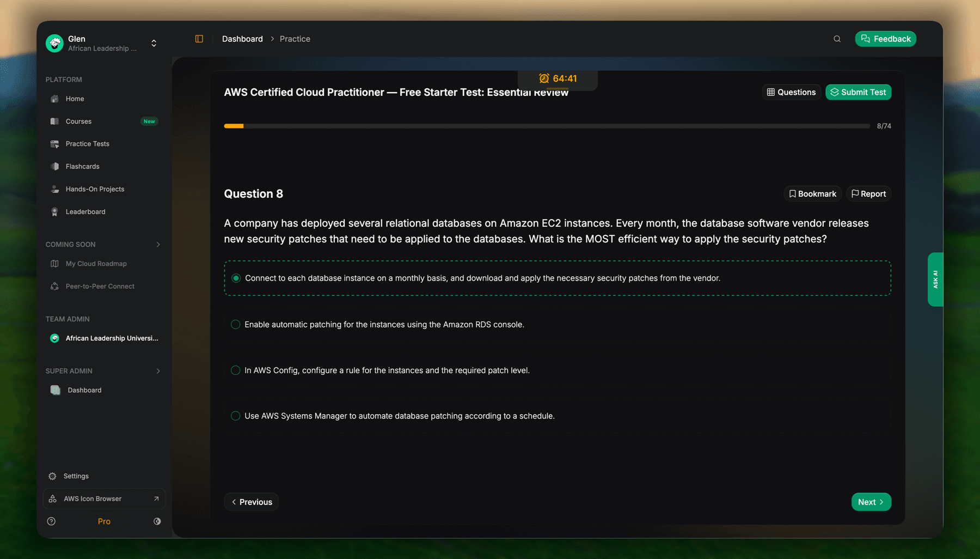Image resolution: width=980 pixels, height=559 pixels.
Task: Click the Hands-On Projects icon
Action: pos(54,189)
